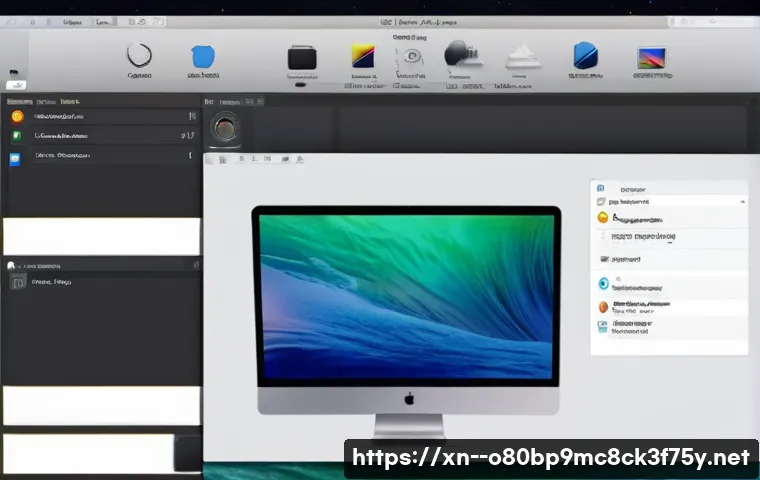
Task: Select the white pyramid toolbar icon
Action: (x=521, y=56)
